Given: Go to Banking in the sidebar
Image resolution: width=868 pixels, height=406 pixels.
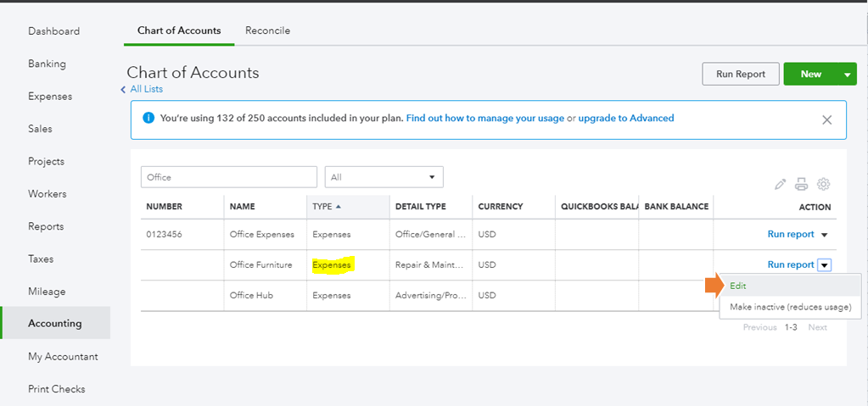Looking at the screenshot, I should (x=47, y=64).
